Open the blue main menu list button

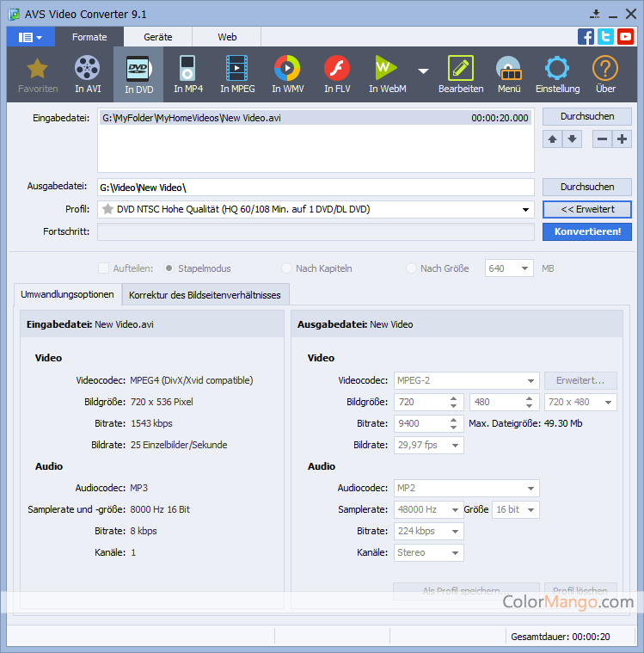click(x=30, y=37)
